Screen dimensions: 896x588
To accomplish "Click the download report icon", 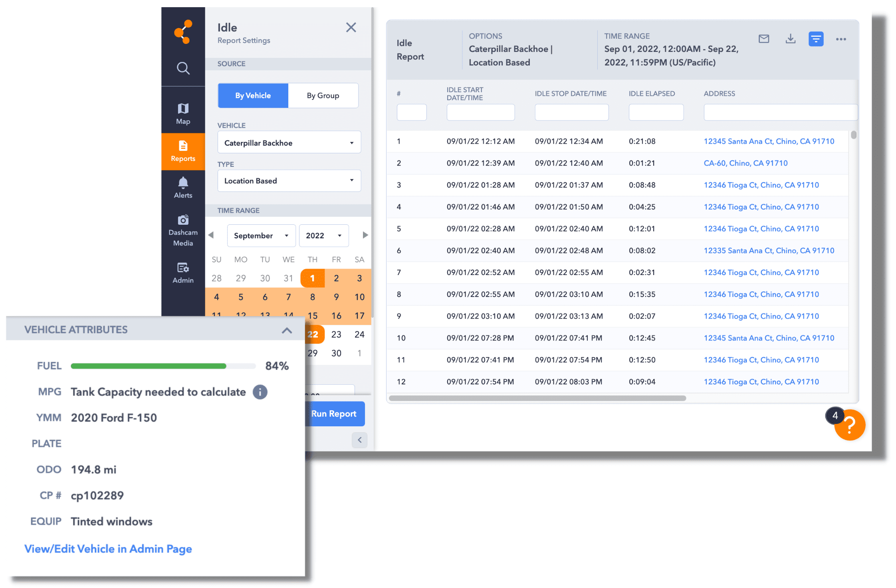I will click(790, 38).
